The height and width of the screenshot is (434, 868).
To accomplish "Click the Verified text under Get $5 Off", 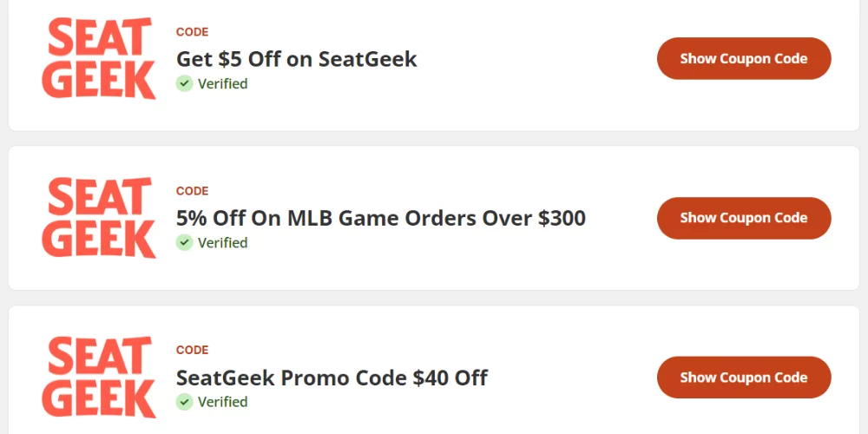I will 222,83.
